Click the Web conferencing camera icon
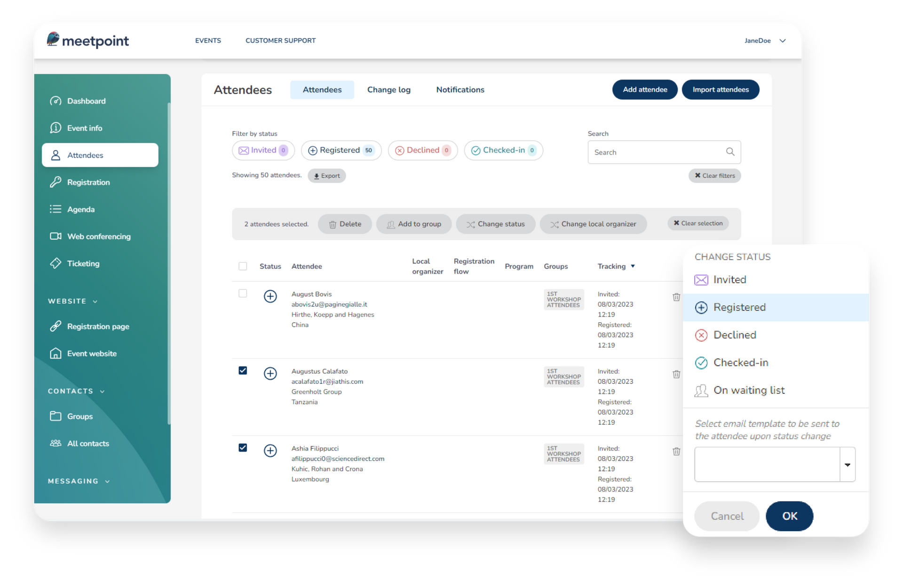Screen dimensions: 903x588 click(x=55, y=236)
